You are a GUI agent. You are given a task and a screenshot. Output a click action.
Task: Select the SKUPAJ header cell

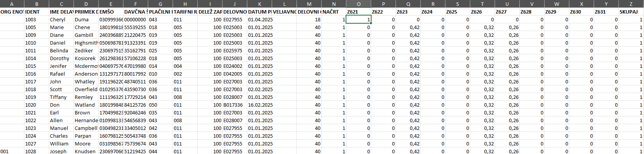click(x=631, y=12)
